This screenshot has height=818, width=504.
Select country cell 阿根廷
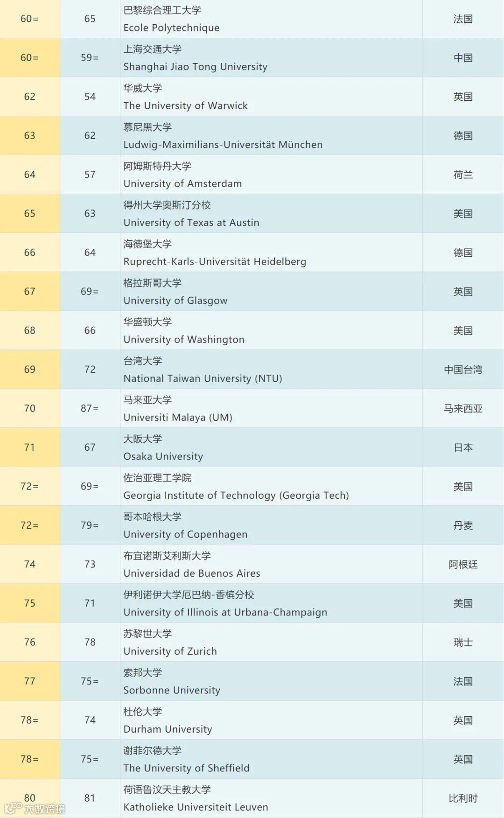pyautogui.click(x=463, y=564)
